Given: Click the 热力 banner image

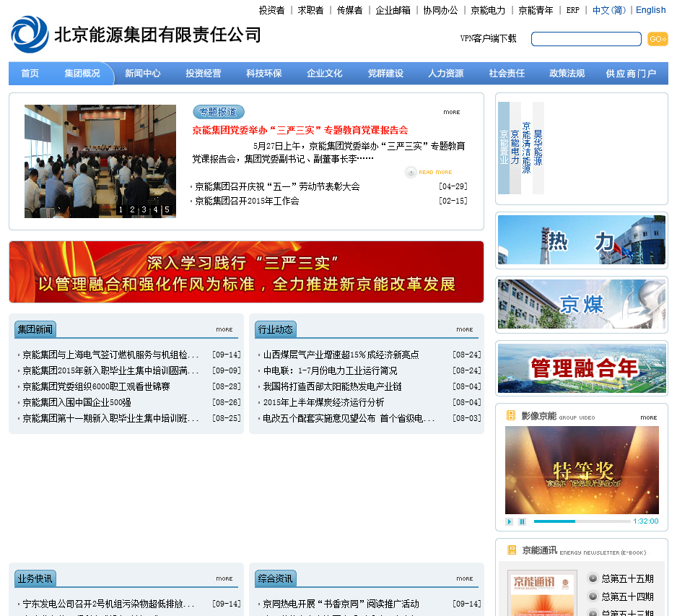Looking at the screenshot, I should click(582, 240).
